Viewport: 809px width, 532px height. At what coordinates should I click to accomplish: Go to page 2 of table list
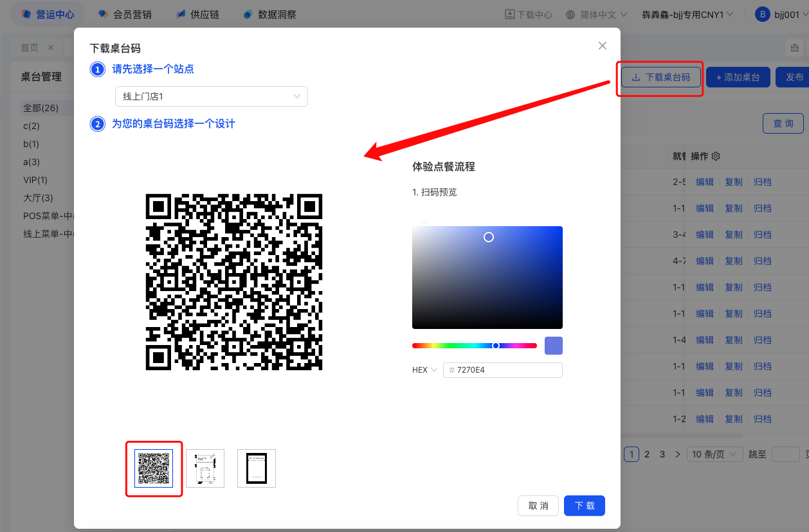point(647,454)
